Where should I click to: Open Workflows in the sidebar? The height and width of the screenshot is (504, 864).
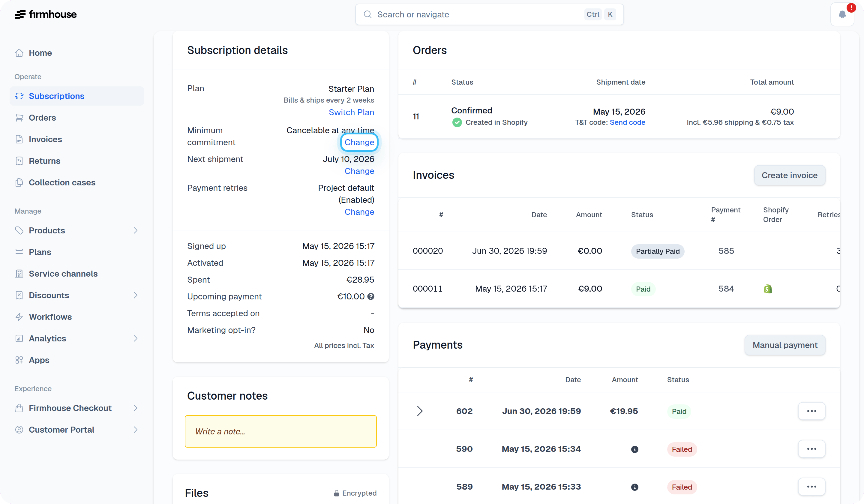coord(77,317)
